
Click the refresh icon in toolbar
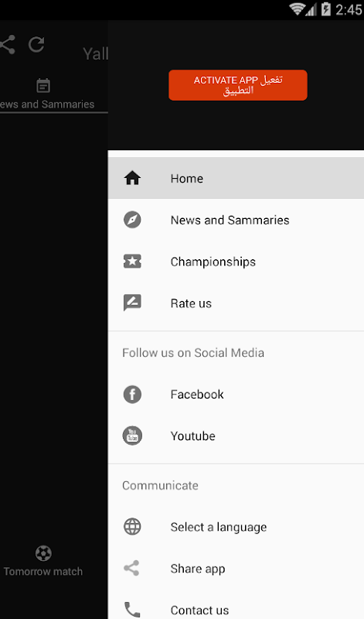36,44
